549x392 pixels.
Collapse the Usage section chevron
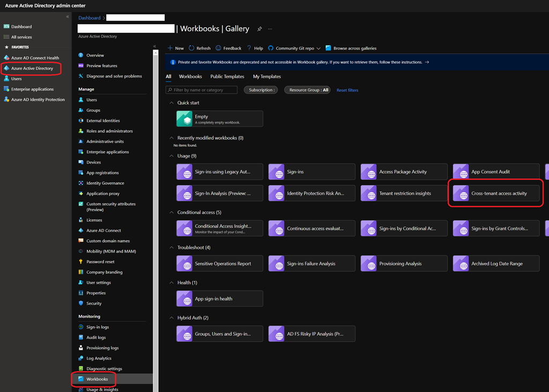tap(172, 156)
